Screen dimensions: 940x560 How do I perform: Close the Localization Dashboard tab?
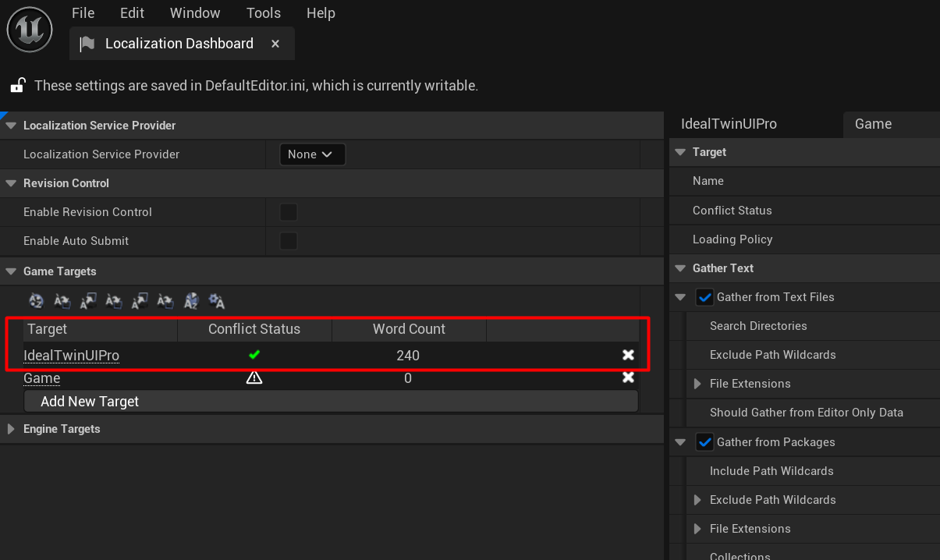click(x=275, y=44)
